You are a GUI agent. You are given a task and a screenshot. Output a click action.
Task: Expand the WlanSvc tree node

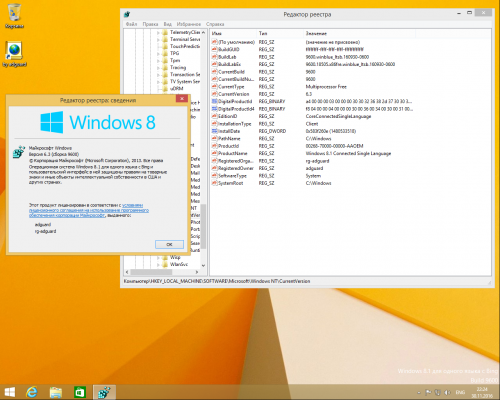click(158, 264)
